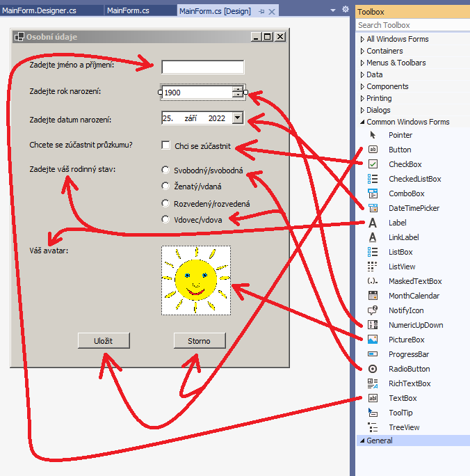Select the Svobodný/svobodná radio button
Image resolution: width=470 pixels, height=476 pixels.
pyautogui.click(x=165, y=170)
